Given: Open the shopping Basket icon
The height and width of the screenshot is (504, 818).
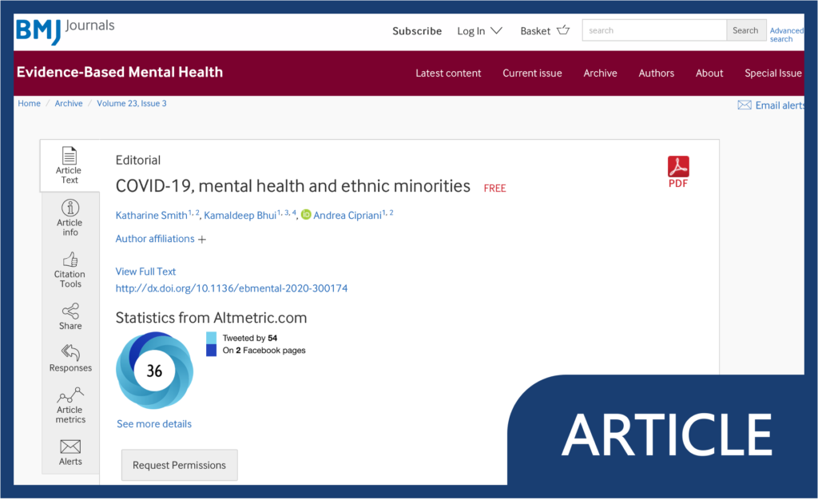Looking at the screenshot, I should pyautogui.click(x=563, y=30).
